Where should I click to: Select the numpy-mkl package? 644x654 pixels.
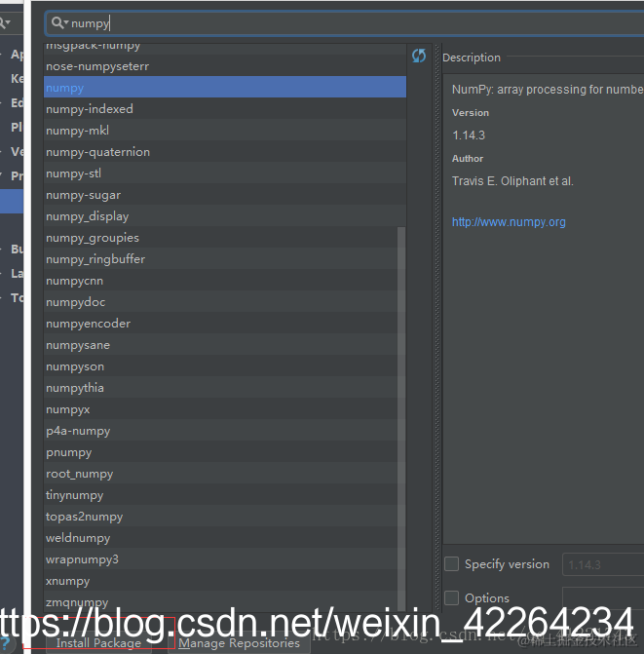[225, 131]
